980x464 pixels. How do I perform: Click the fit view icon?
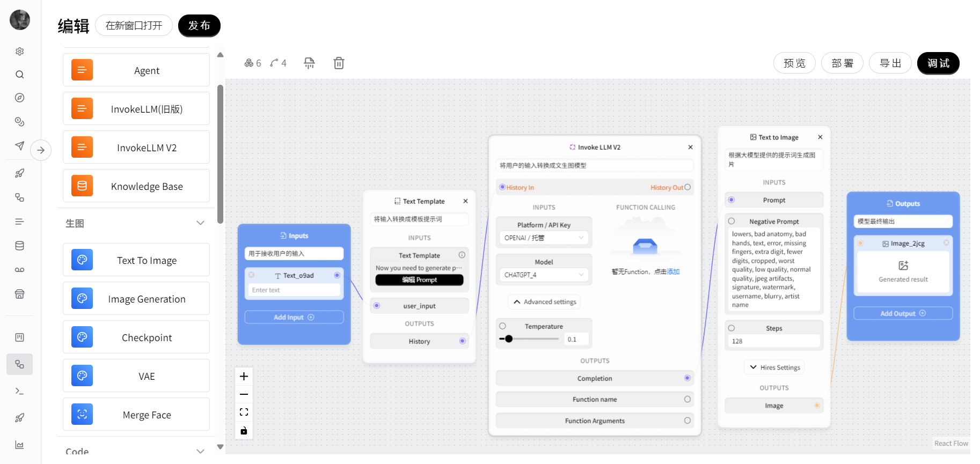[x=244, y=412]
